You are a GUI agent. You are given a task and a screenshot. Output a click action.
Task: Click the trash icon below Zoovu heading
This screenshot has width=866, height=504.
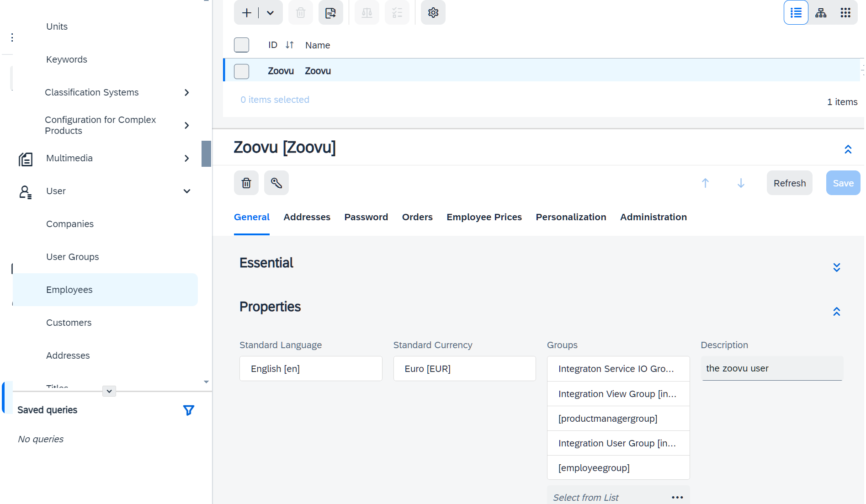tap(246, 183)
